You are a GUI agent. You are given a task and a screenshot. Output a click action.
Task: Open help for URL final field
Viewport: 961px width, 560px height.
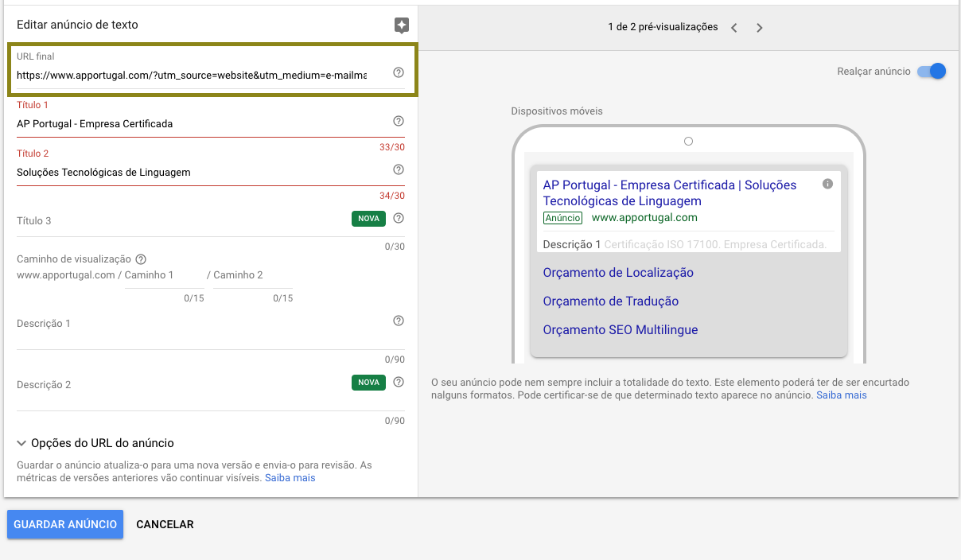click(399, 72)
